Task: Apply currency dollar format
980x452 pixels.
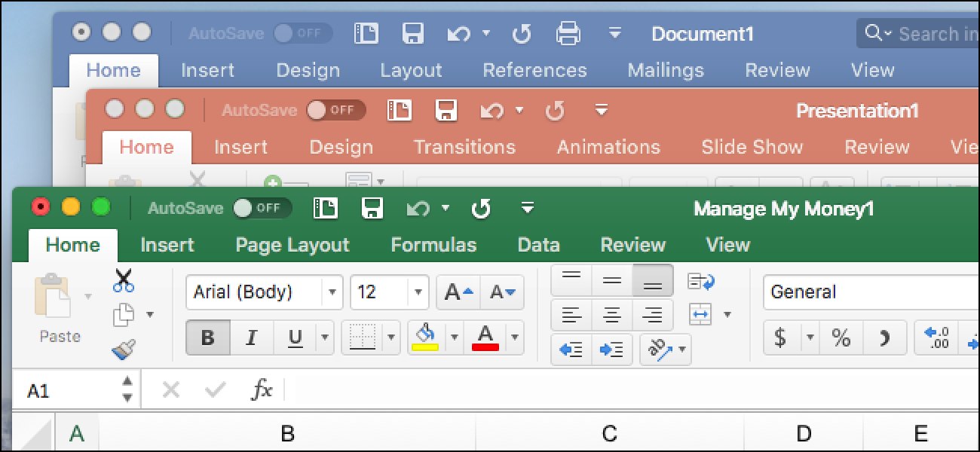Action: coord(781,337)
